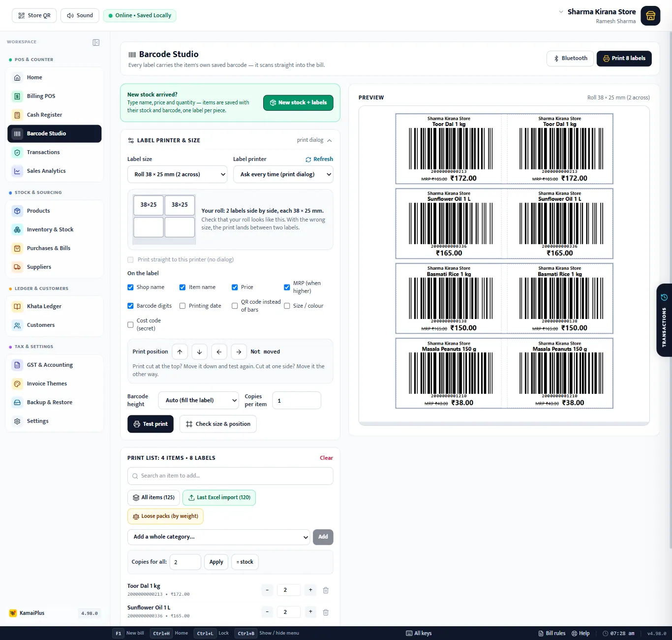Expand the store switcher chevron
The image size is (672, 640).
click(561, 12)
